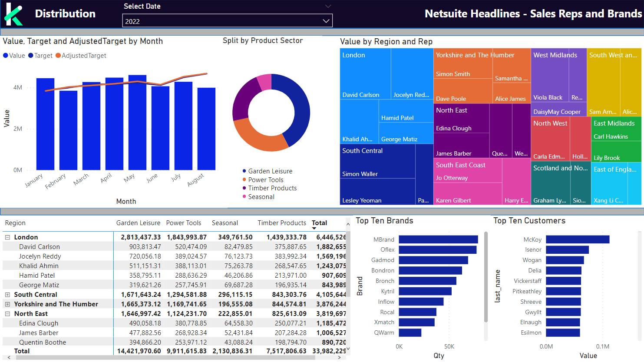This screenshot has height=362, width=644.
Task: Select the David Carlson table row
Action: [174, 247]
